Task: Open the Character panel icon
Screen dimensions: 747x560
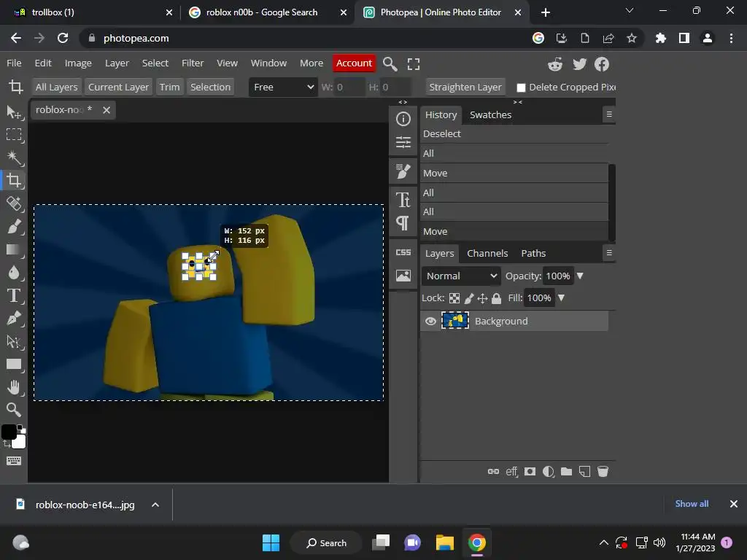Action: [403, 200]
